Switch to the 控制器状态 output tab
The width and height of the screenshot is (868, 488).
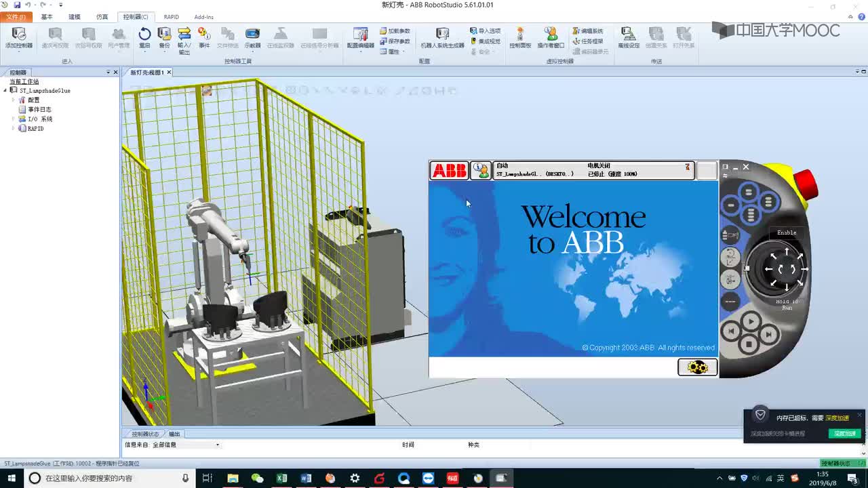(x=145, y=434)
